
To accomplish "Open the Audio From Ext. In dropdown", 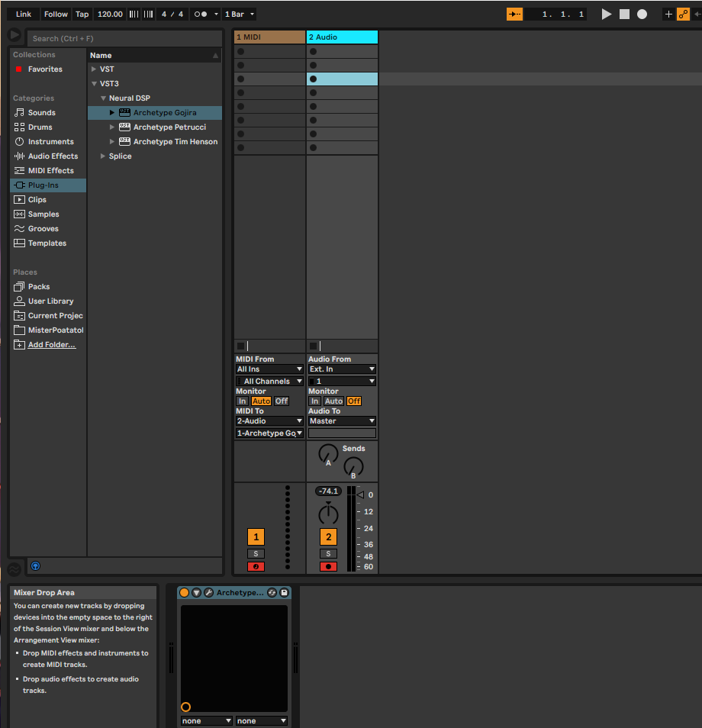I will click(342, 369).
